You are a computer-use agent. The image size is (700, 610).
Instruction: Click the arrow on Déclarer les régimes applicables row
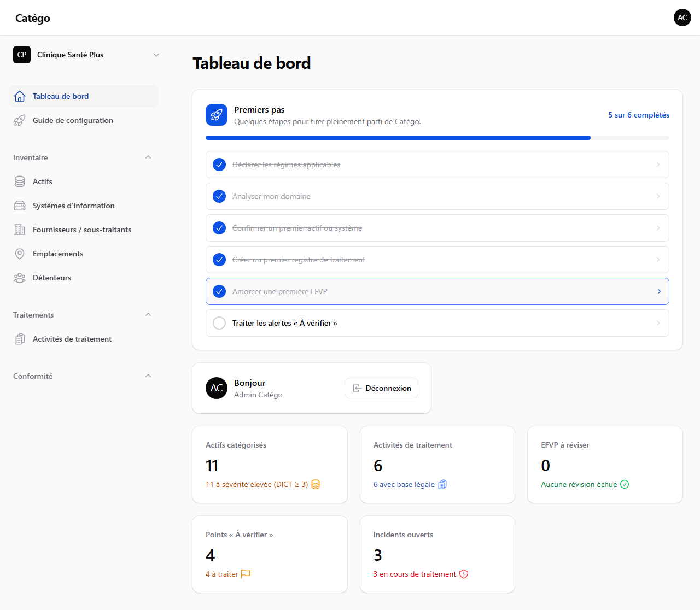[658, 165]
